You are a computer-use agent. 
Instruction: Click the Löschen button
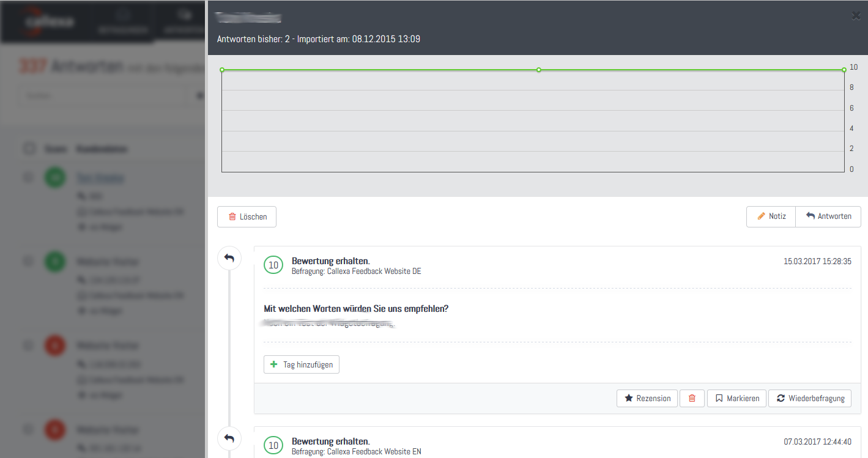point(247,216)
